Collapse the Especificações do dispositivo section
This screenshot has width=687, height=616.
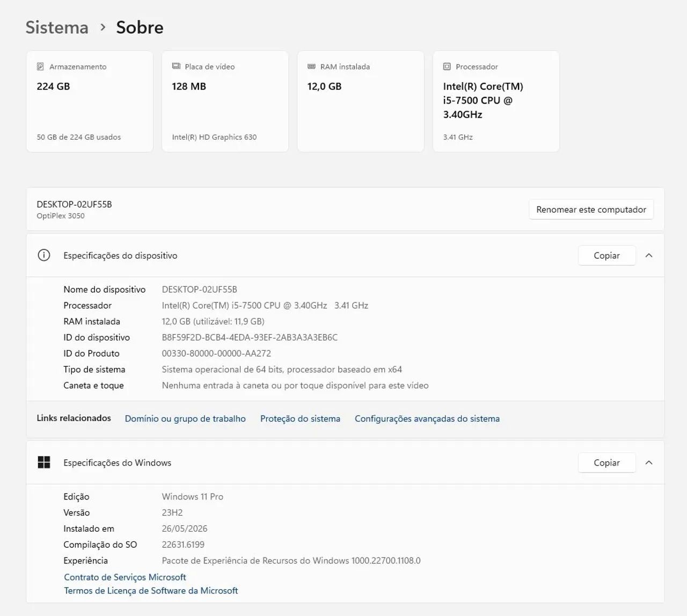pyautogui.click(x=649, y=256)
